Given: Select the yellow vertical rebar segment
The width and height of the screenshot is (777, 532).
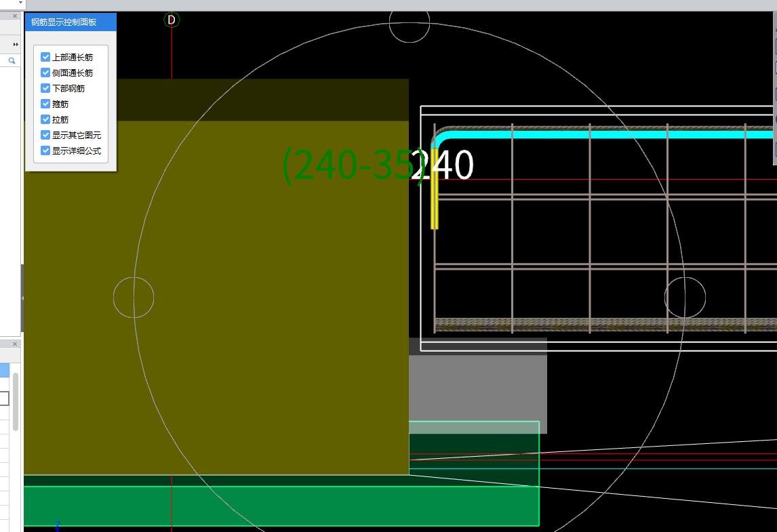Looking at the screenshot, I should point(435,190).
